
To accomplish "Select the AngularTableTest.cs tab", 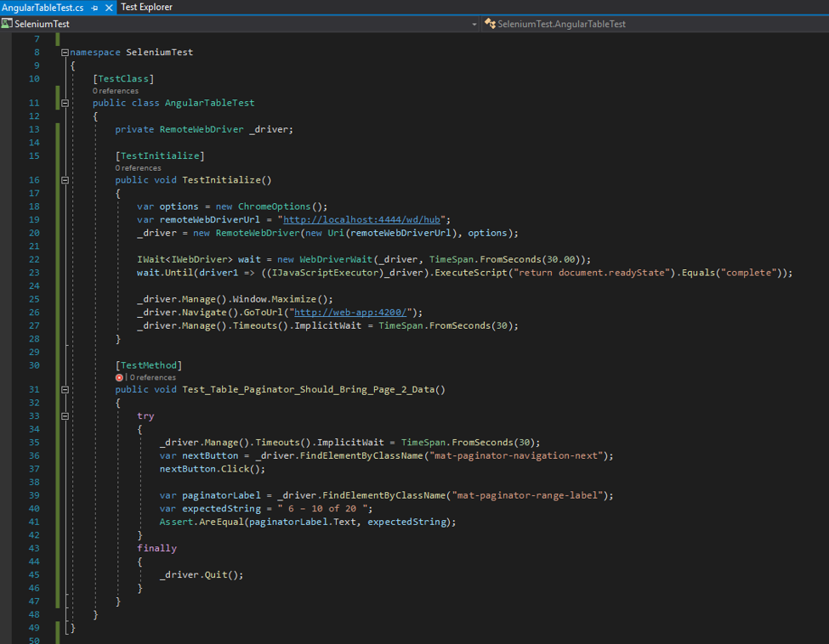I will coord(43,7).
